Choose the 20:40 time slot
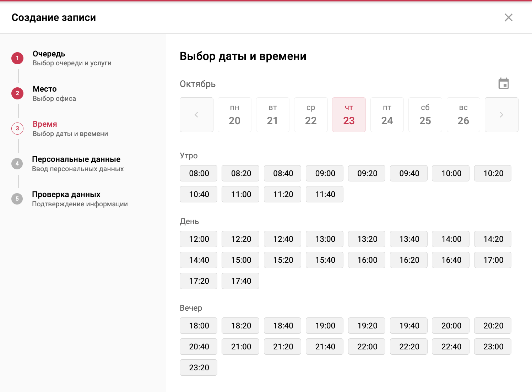Screen dimensions: 532x392 199,347
